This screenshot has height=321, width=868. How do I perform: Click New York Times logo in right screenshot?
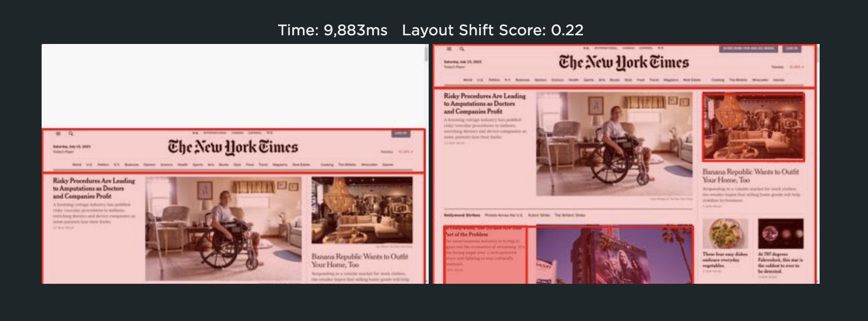(624, 62)
